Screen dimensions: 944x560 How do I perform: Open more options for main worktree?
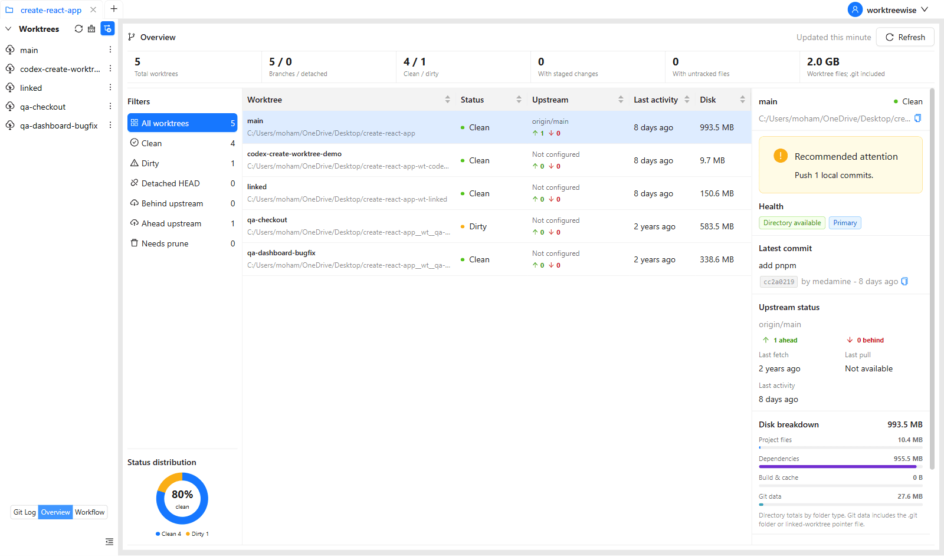[x=110, y=50]
